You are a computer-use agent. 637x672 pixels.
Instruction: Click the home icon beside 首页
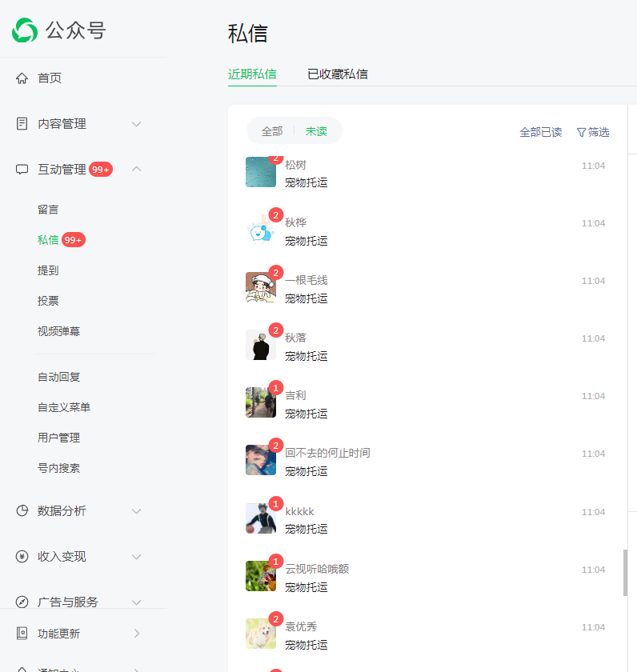coord(22,78)
